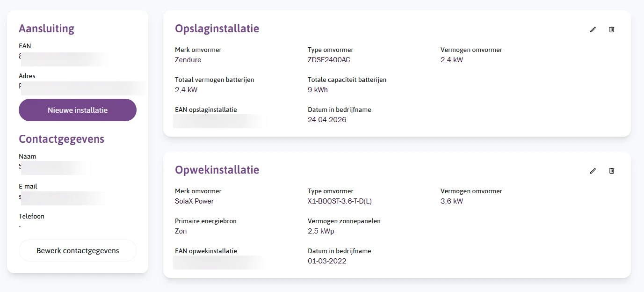Screen dimensions: 644x292
Task: Edit the Opslaginstallatie with the pencil icon
Action: 593,29
